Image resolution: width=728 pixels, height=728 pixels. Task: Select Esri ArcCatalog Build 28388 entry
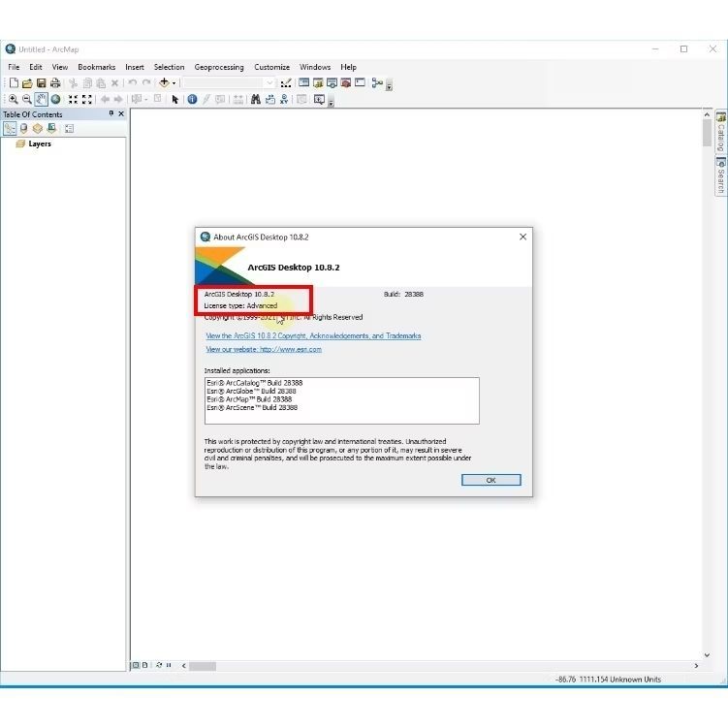pos(254,383)
